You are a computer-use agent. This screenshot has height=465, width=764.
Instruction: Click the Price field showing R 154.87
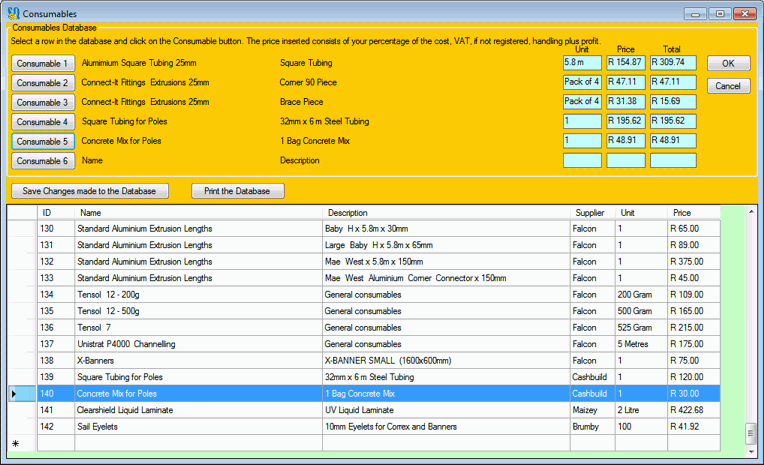click(x=625, y=63)
